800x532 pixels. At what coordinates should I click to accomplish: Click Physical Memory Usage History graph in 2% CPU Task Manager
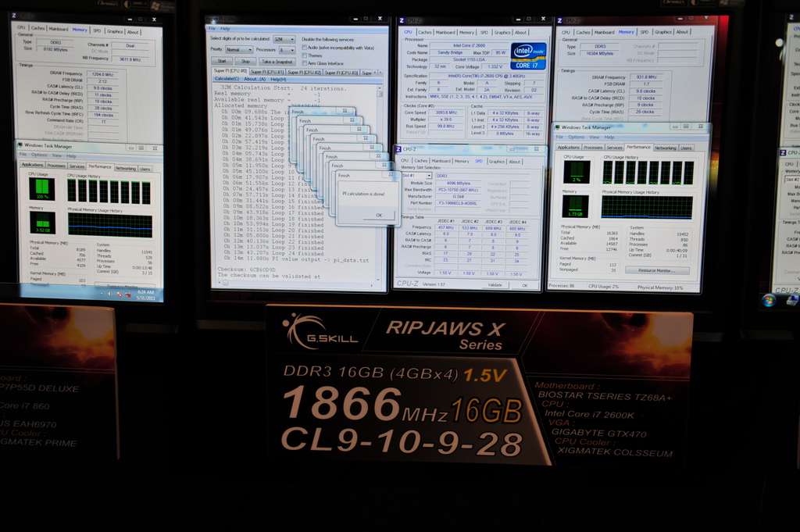[647, 208]
